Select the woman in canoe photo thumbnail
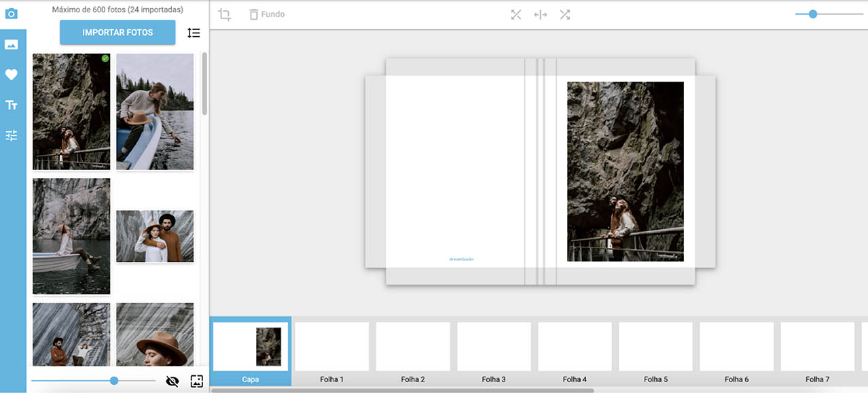The width and height of the screenshot is (868, 393). (155, 112)
